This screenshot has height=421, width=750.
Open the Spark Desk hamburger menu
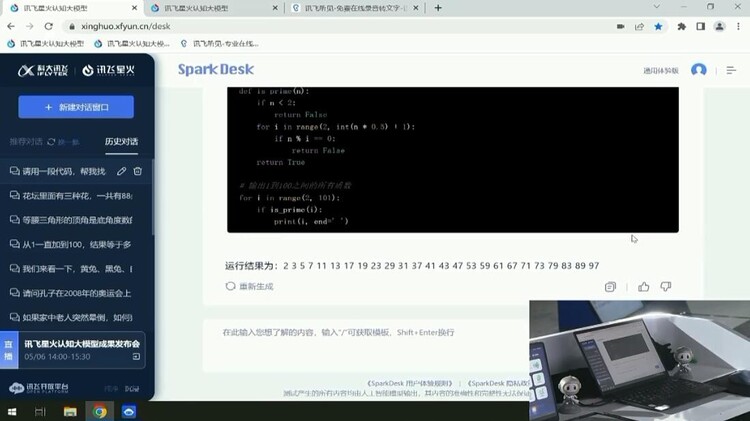tap(731, 70)
